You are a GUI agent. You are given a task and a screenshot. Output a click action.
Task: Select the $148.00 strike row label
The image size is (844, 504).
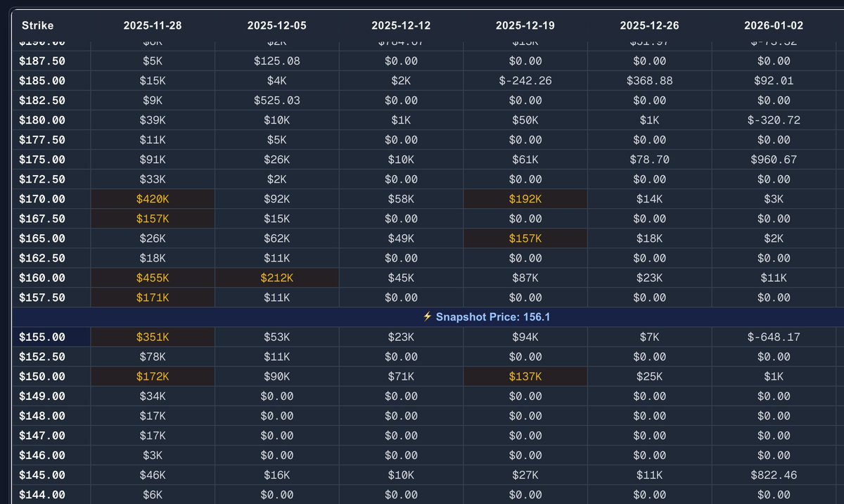point(44,415)
